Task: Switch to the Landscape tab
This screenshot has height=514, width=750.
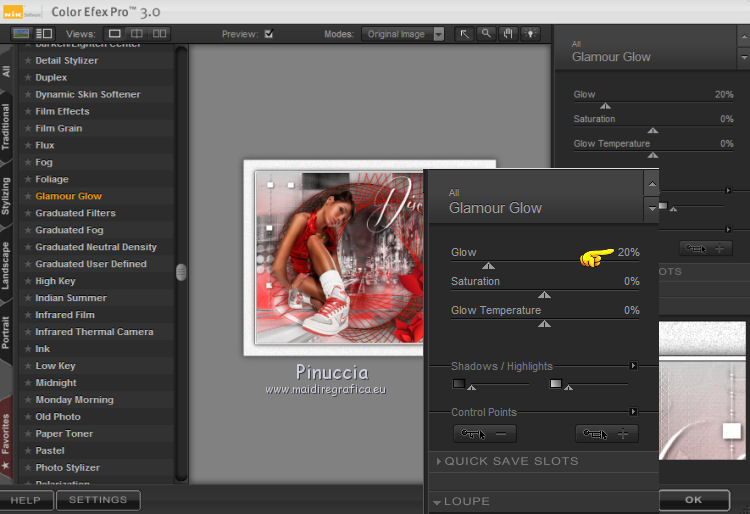Action: click(6, 265)
